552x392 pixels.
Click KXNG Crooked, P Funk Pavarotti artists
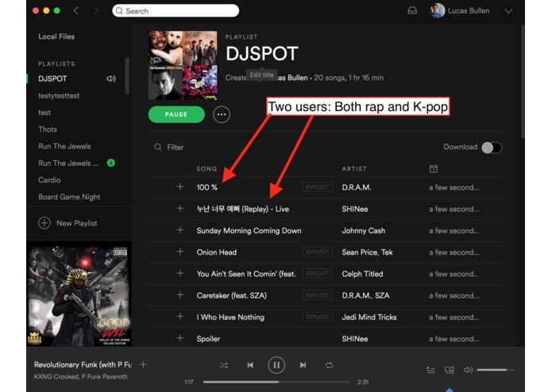tap(81, 377)
